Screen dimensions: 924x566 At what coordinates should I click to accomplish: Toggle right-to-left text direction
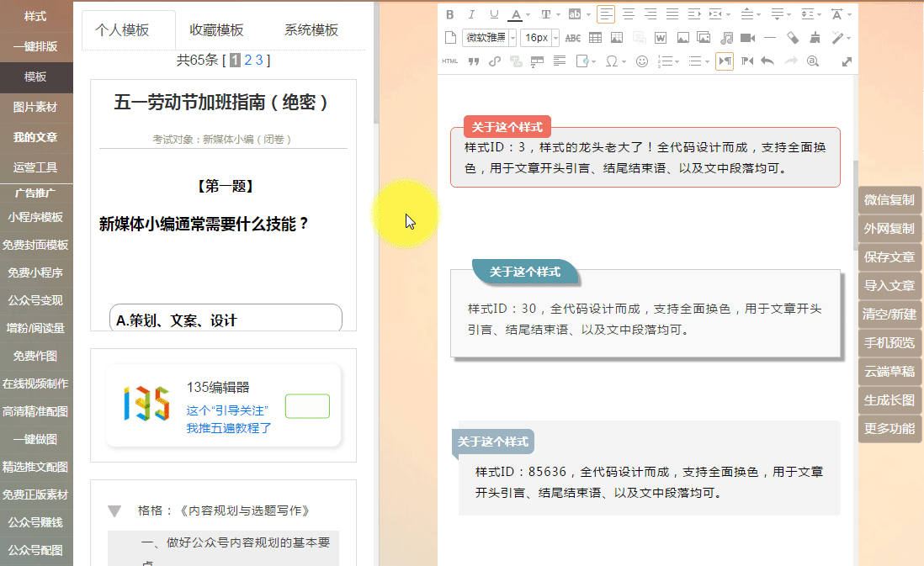[747, 61]
